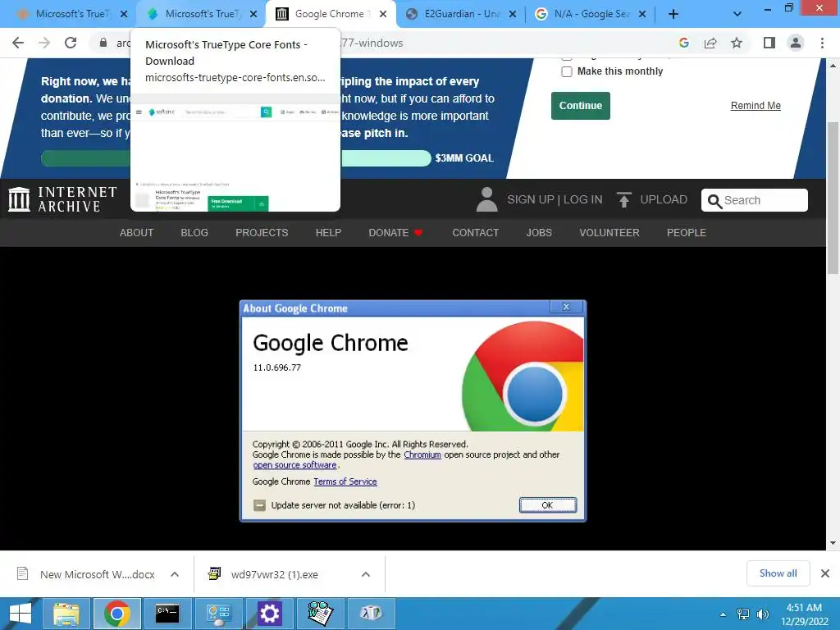Screen dimensions: 840x630
Task: Open the Control Panel taskbar icon
Action: tap(218, 614)
